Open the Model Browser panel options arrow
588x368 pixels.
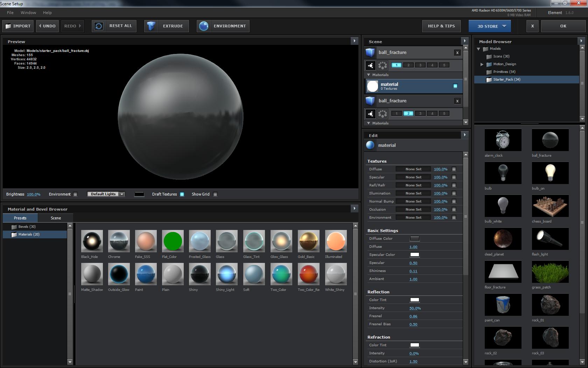click(582, 41)
